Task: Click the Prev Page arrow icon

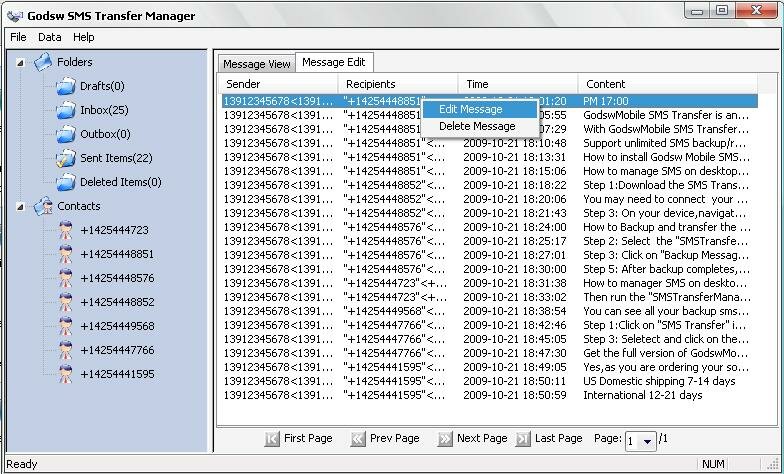Action: (x=358, y=439)
